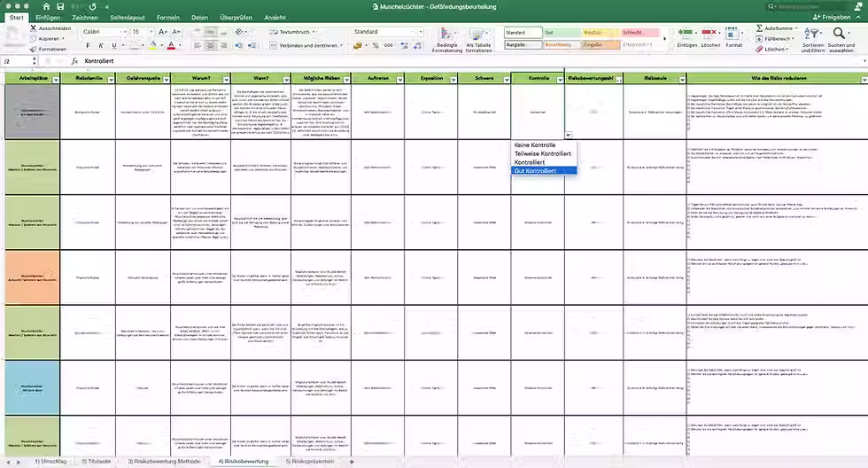Click the thousands separator 000 icon
868x468 pixels.
pos(389,45)
